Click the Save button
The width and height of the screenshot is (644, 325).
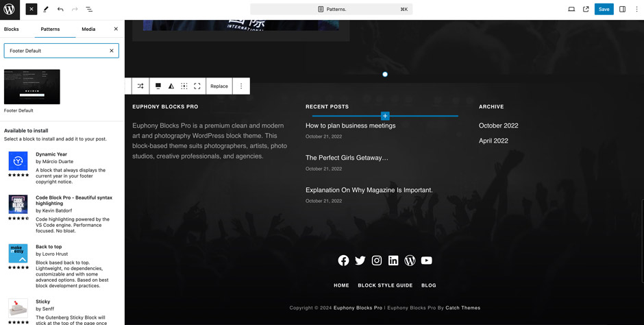pyautogui.click(x=604, y=10)
